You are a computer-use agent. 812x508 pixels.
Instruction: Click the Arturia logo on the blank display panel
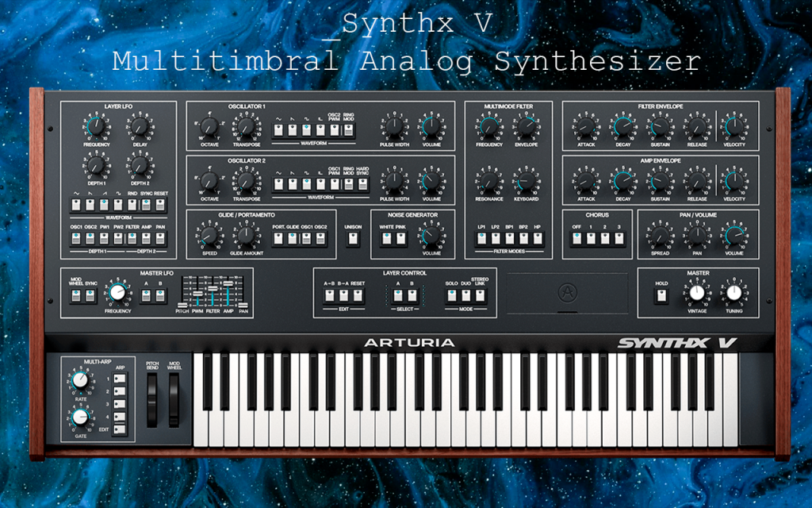tap(568, 292)
